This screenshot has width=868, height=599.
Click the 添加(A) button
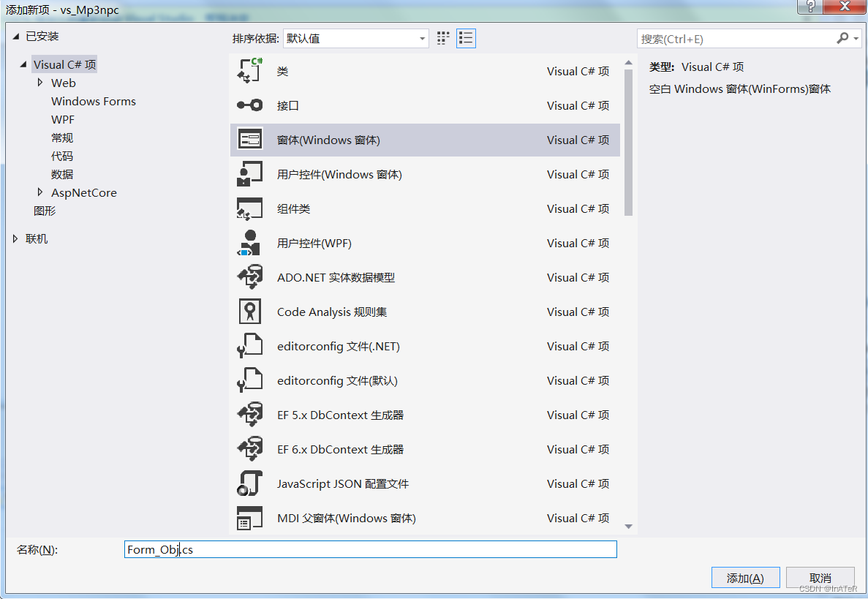[x=745, y=577]
